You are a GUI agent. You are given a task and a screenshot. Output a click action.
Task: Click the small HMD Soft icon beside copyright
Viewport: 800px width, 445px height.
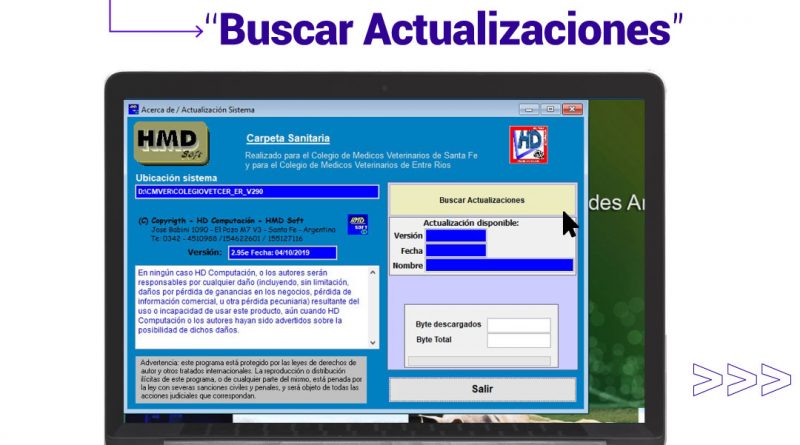358,225
